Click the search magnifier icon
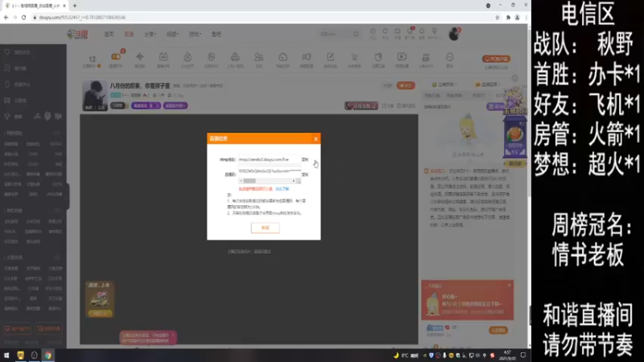644x362 pixels. pyautogui.click(x=356, y=35)
